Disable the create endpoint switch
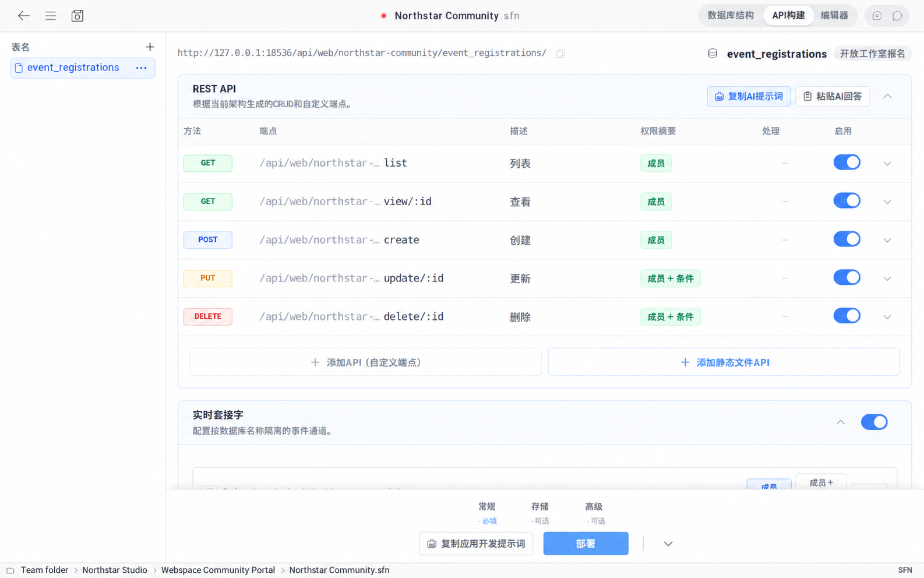This screenshot has height=578, width=924. (x=847, y=239)
